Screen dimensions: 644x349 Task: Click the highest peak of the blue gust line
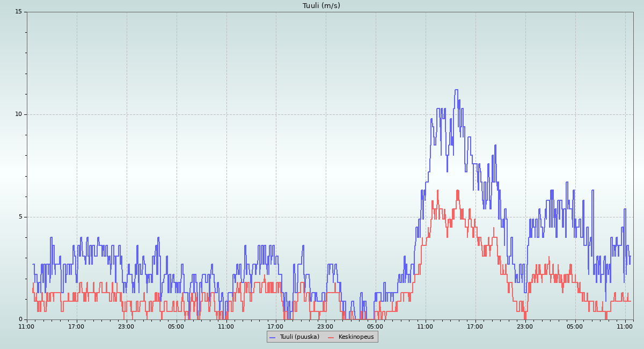[x=456, y=90]
